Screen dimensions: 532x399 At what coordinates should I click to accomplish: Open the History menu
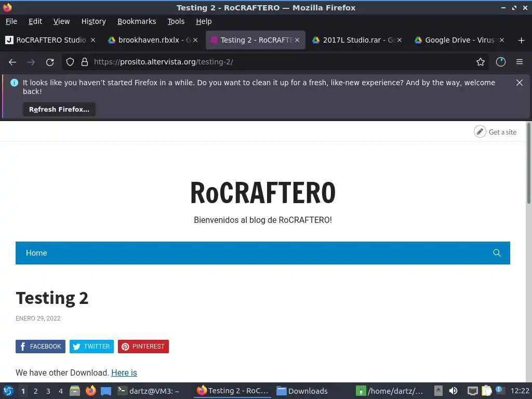point(94,21)
